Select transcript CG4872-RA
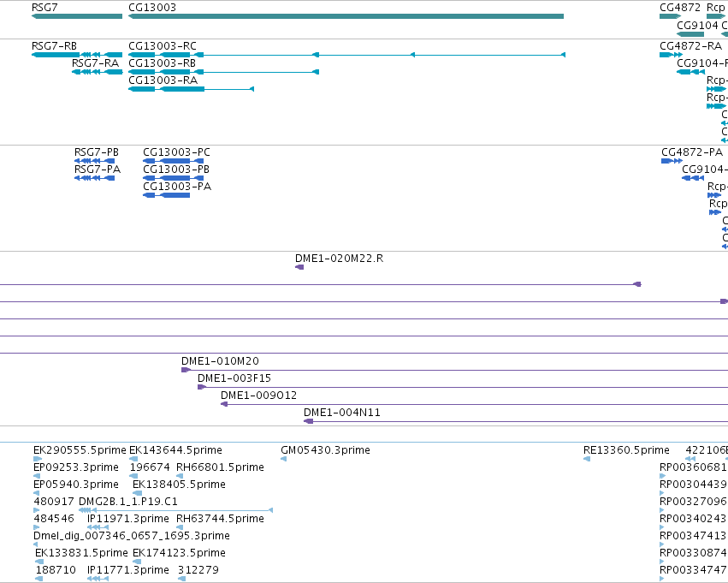This screenshot has height=583, width=728. point(671,55)
